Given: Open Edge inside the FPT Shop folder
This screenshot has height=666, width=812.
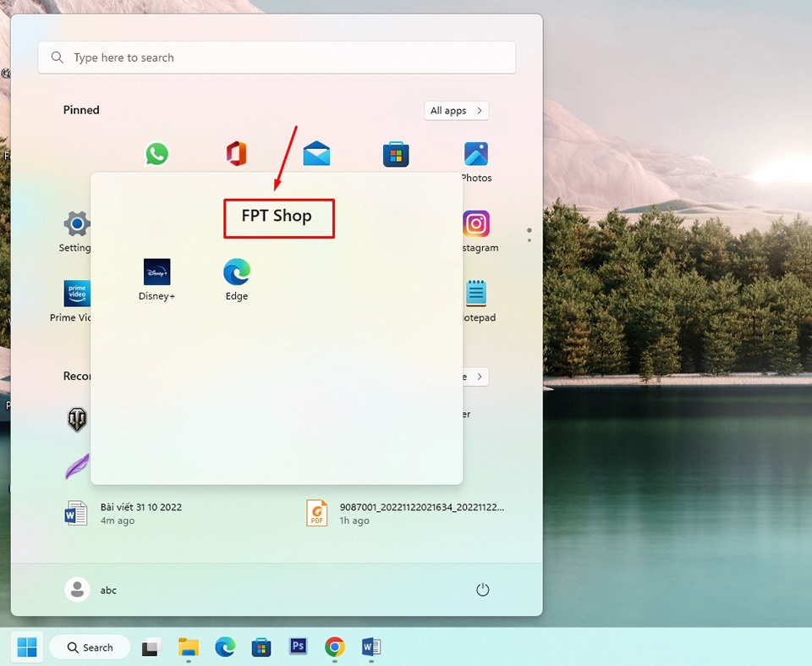Looking at the screenshot, I should click(237, 273).
